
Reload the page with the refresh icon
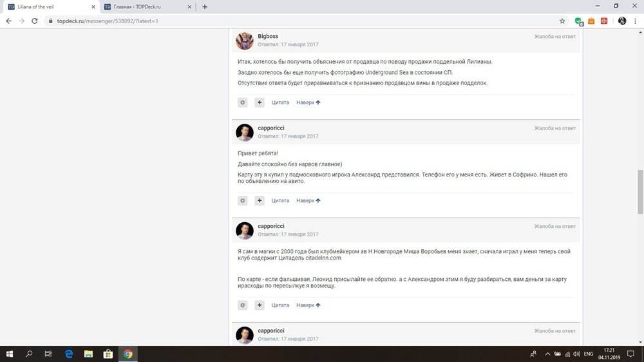pos(36,21)
